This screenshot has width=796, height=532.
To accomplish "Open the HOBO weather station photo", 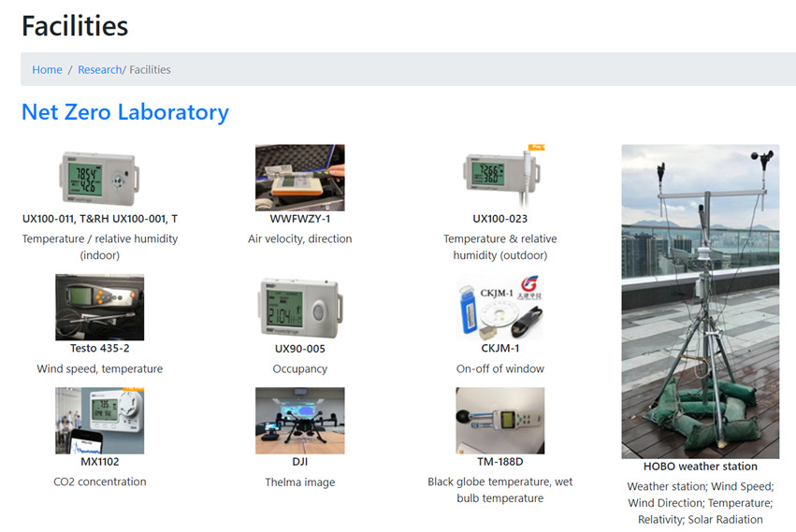I will coord(701,302).
